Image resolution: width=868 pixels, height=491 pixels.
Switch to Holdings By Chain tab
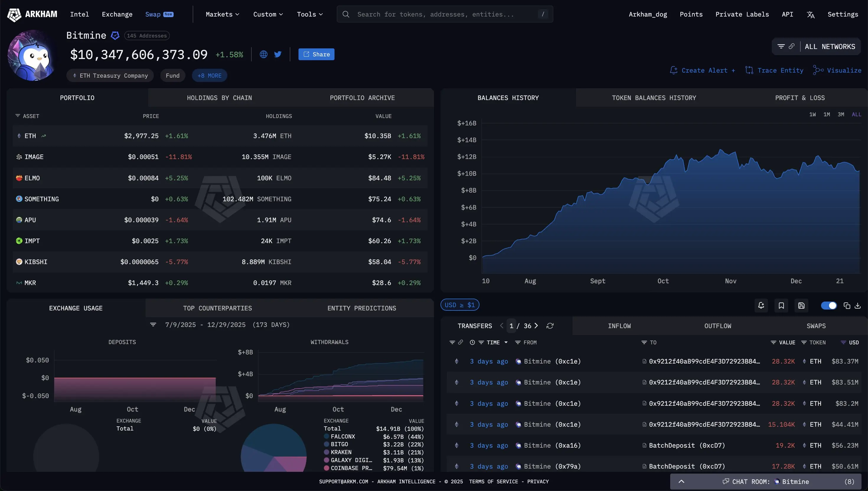(x=219, y=98)
